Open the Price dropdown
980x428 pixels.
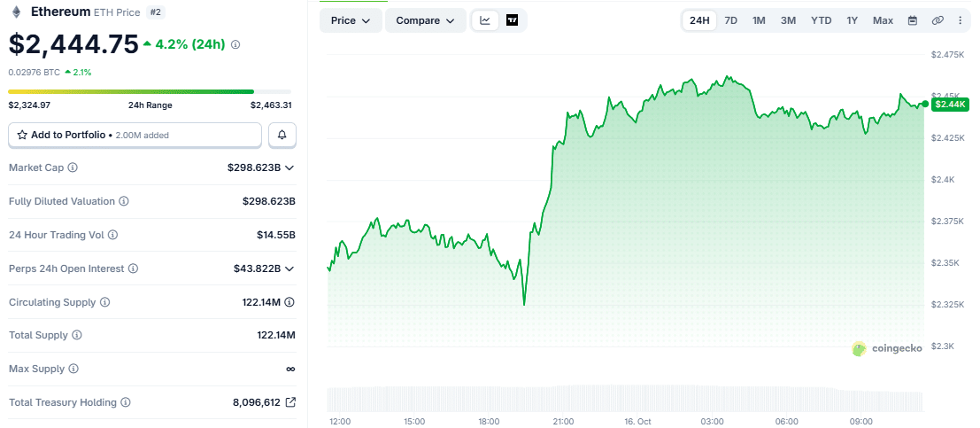tap(351, 20)
